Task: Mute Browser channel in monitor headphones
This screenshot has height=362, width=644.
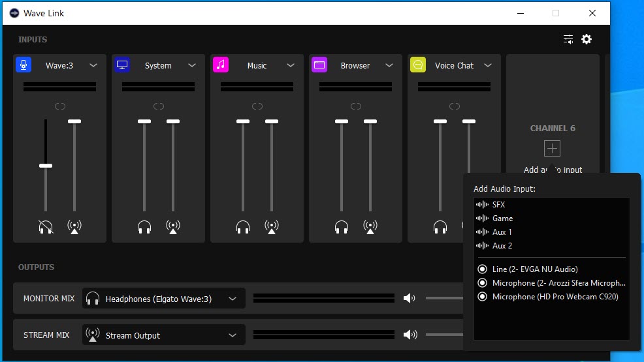Action: coord(342,227)
